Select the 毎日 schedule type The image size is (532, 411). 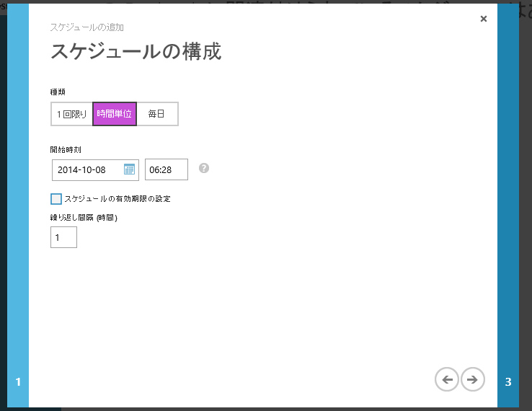[x=157, y=114]
